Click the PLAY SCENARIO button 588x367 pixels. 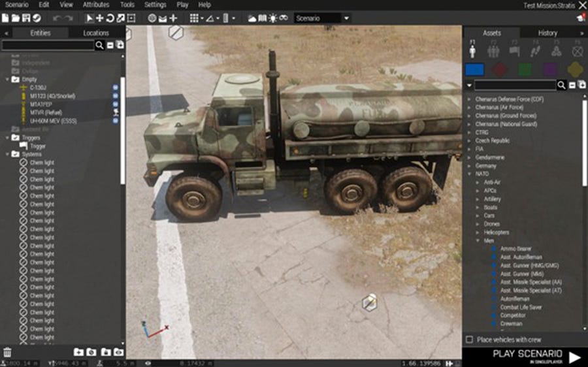(525, 357)
